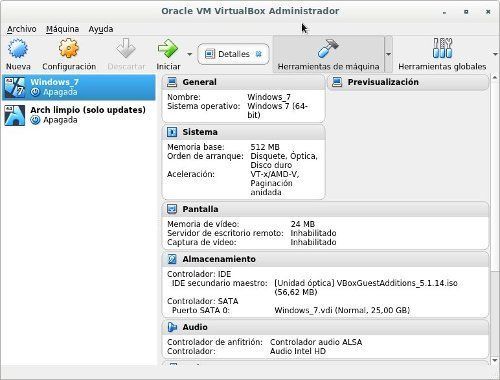The height and width of the screenshot is (380, 500).
Task: Click the Nueva starburst icon
Action: (18, 48)
